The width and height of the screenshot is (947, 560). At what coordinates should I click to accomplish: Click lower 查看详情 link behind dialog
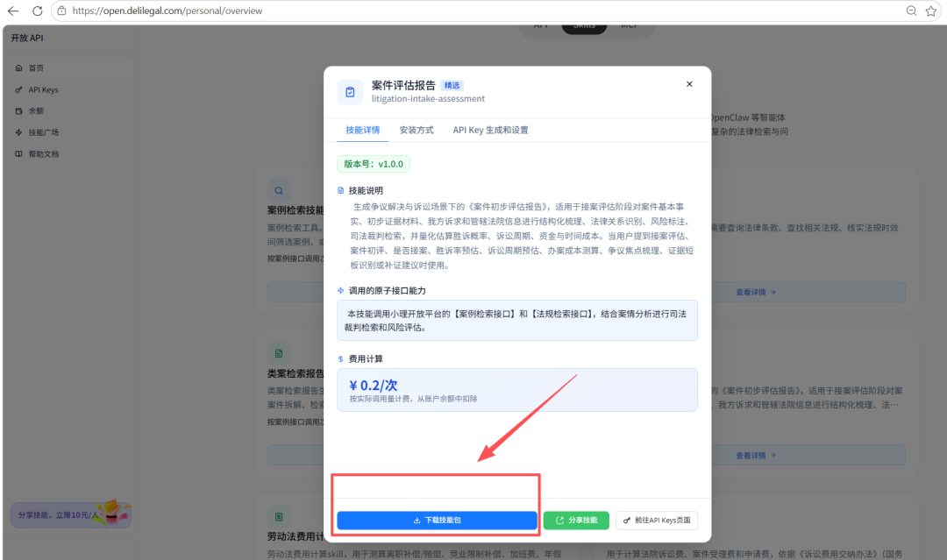coord(756,456)
